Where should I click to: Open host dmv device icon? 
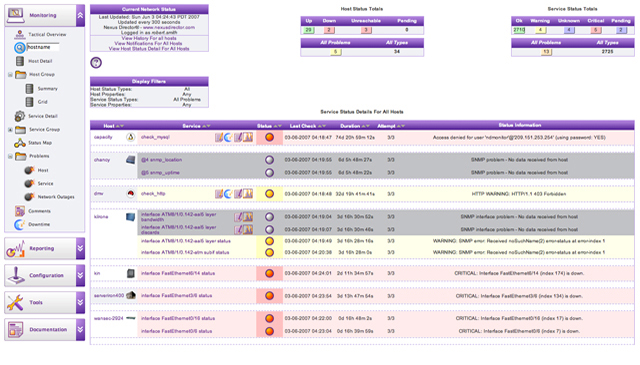(x=131, y=194)
